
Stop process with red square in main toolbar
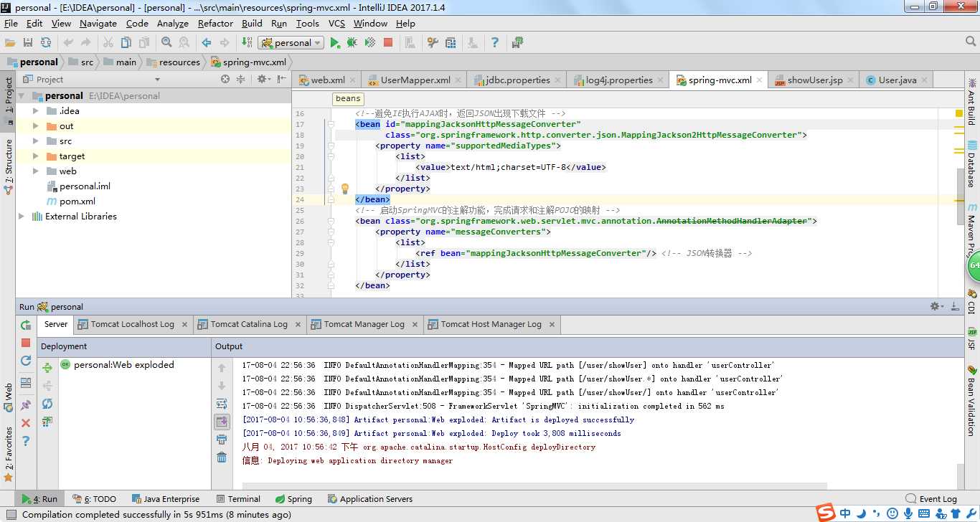388,43
